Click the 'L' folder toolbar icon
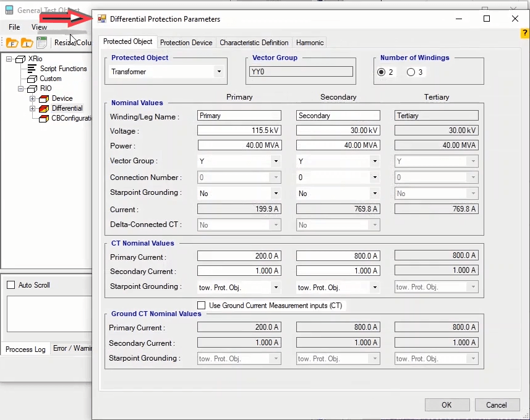 click(x=27, y=43)
